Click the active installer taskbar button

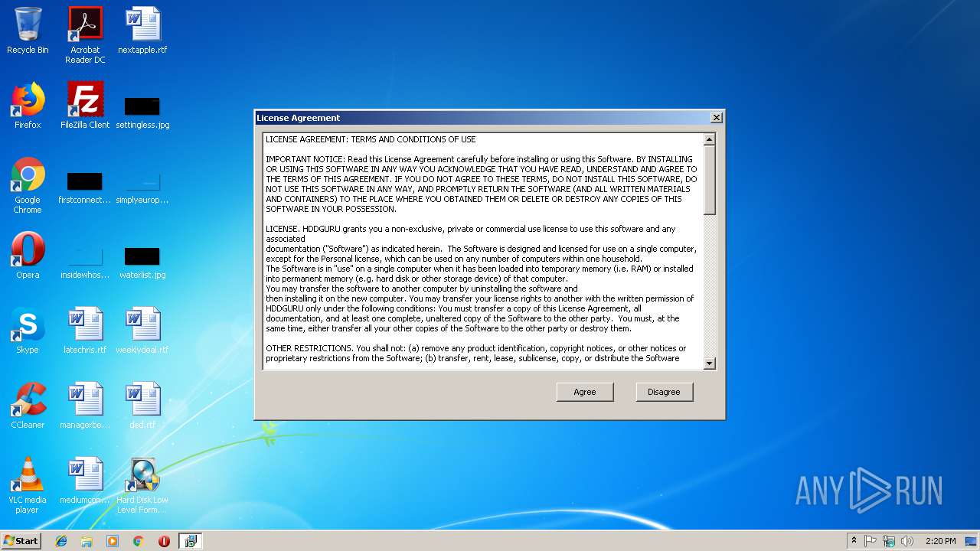[191, 541]
